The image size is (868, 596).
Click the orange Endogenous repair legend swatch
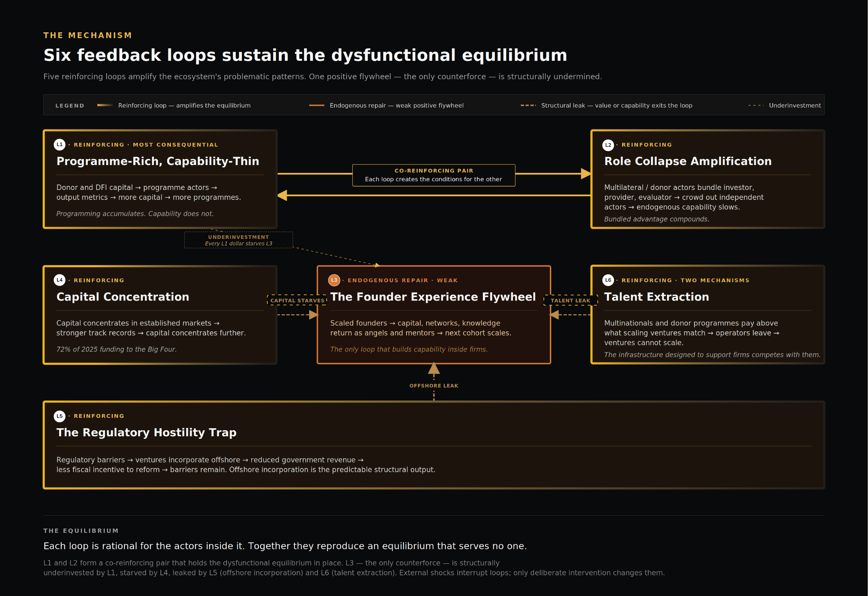316,105
